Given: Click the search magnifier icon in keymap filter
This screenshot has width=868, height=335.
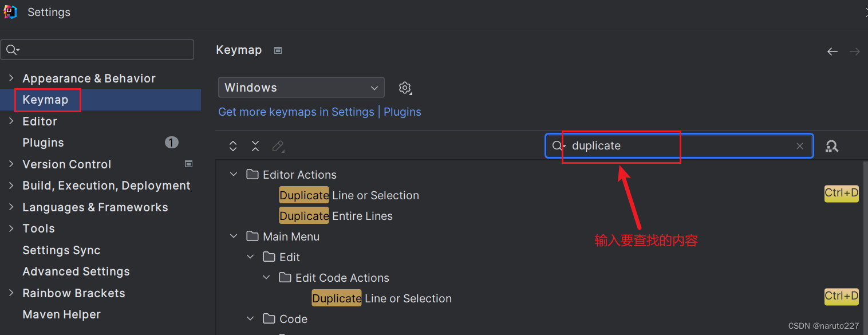Looking at the screenshot, I should tap(557, 146).
